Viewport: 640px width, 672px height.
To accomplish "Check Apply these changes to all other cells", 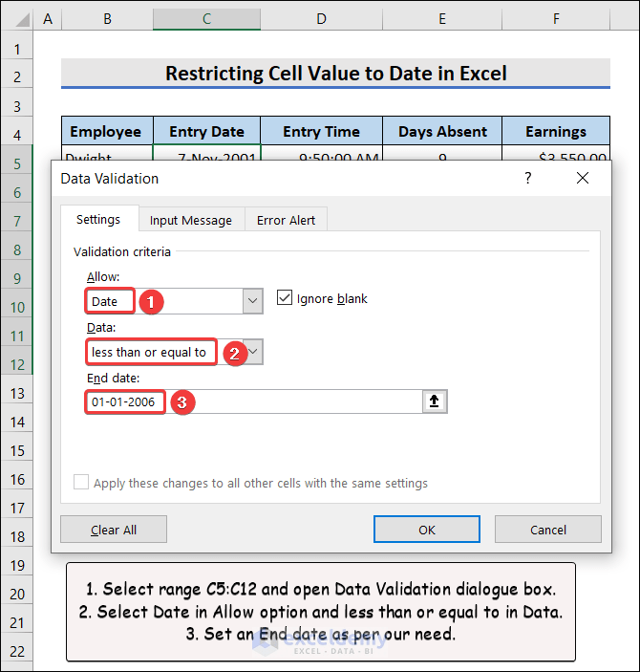I will [x=81, y=482].
